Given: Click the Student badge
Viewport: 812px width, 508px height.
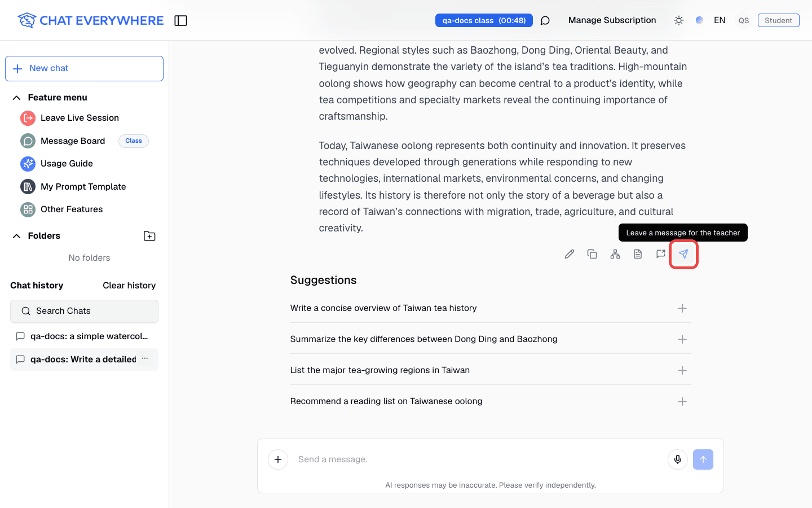Looking at the screenshot, I should click(778, 20).
